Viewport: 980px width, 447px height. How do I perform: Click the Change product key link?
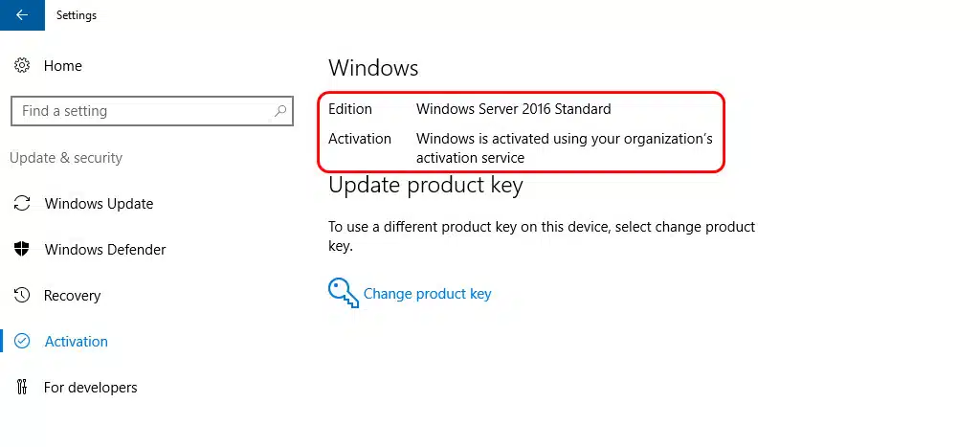pyautogui.click(x=427, y=294)
